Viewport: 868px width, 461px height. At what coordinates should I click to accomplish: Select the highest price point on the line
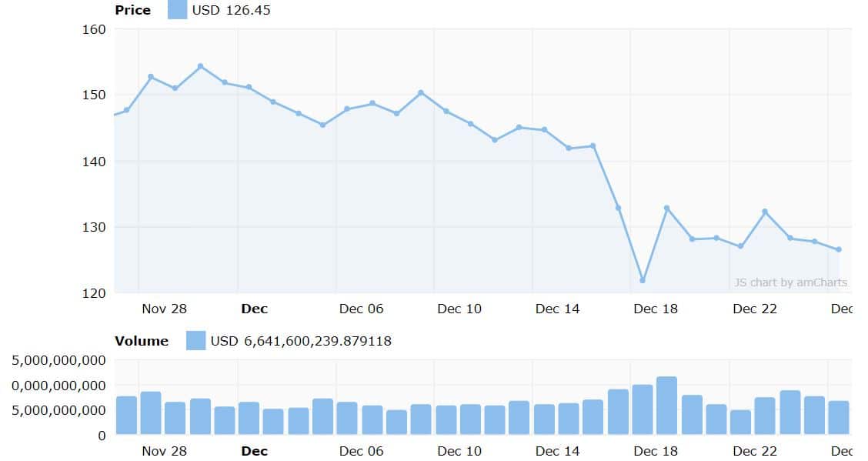pos(200,66)
